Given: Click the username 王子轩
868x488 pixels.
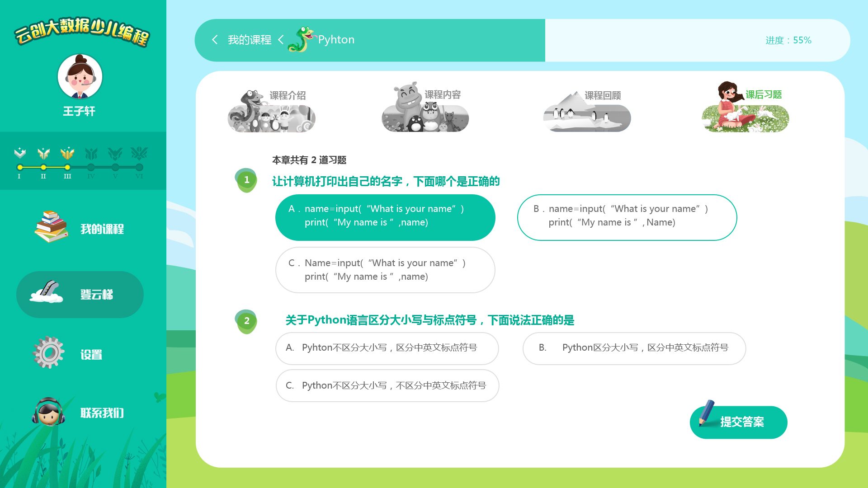Looking at the screenshot, I should (79, 111).
